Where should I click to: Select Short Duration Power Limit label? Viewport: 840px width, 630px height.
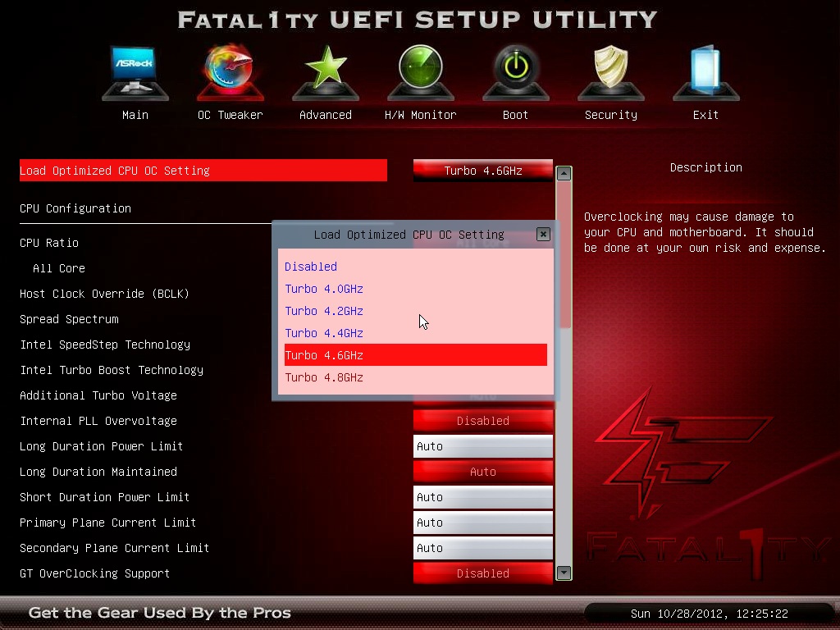104,497
